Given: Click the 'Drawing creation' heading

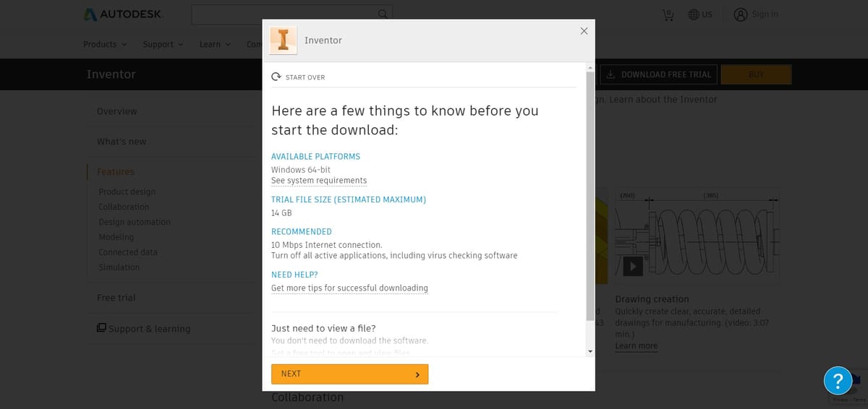Looking at the screenshot, I should tap(652, 299).
